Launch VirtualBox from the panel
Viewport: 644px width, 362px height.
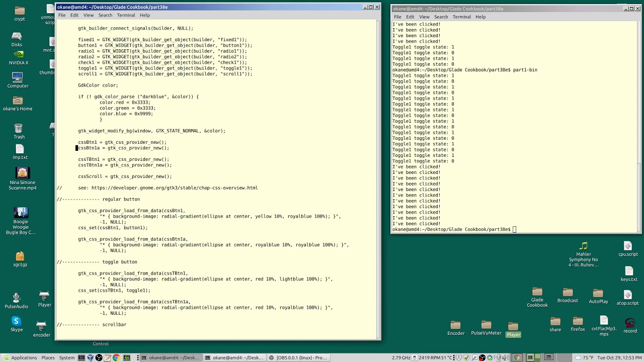90,357
